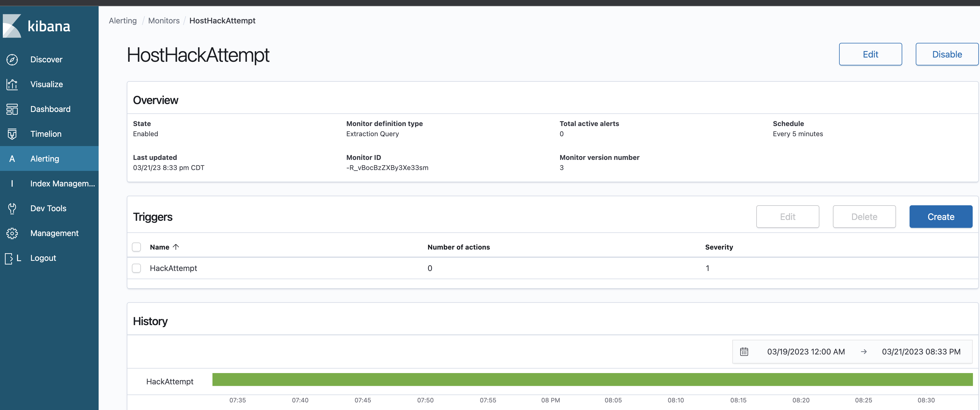Select all triggers header checkbox

tap(137, 247)
